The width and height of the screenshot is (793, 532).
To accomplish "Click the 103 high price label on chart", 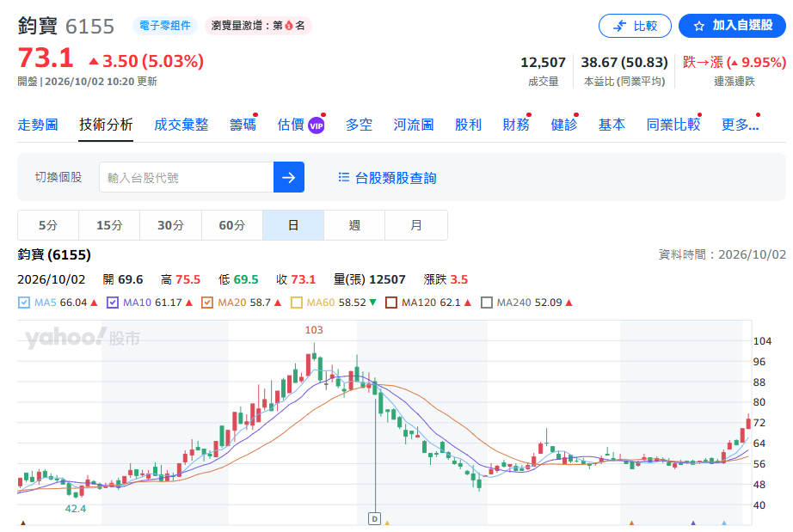I will 314,330.
